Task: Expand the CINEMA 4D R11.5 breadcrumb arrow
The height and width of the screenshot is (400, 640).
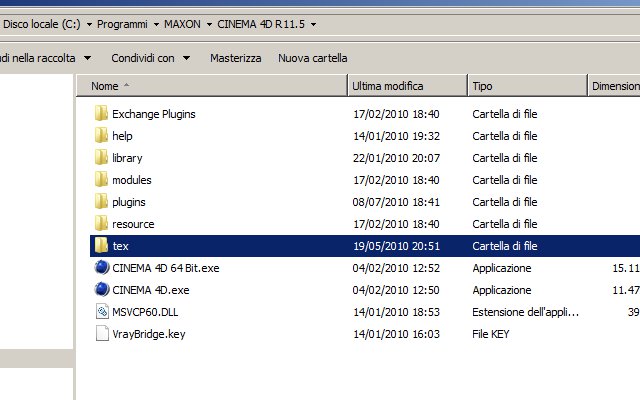Action: pos(313,24)
